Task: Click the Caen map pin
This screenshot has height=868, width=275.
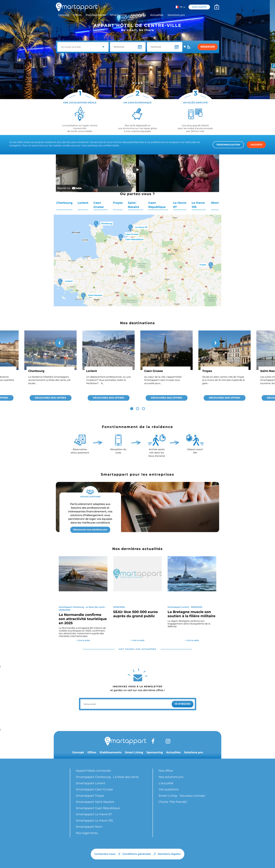Action: (120, 237)
